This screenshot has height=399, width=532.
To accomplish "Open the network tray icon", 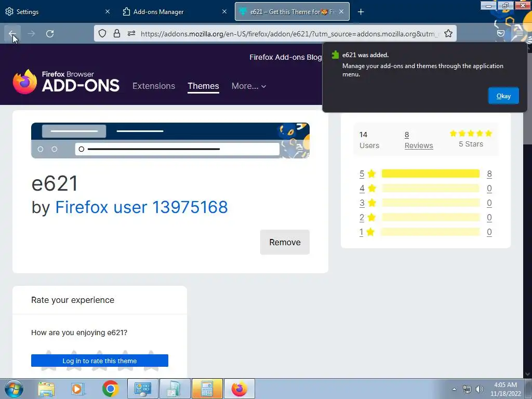I will click(x=467, y=389).
